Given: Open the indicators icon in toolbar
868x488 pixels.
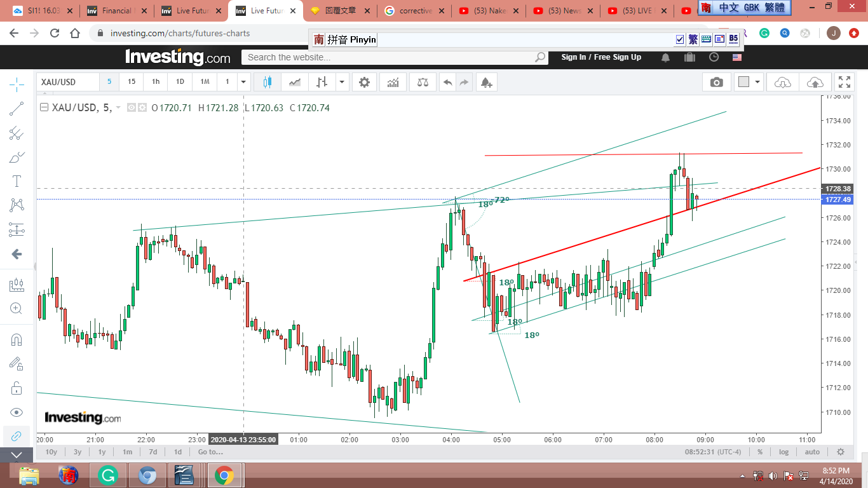Looking at the screenshot, I should pyautogui.click(x=393, y=82).
